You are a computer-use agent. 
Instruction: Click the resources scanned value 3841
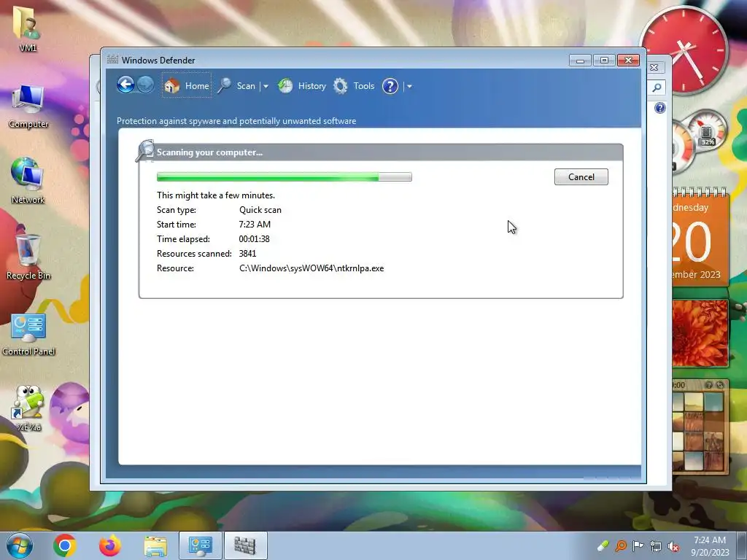[x=248, y=254]
